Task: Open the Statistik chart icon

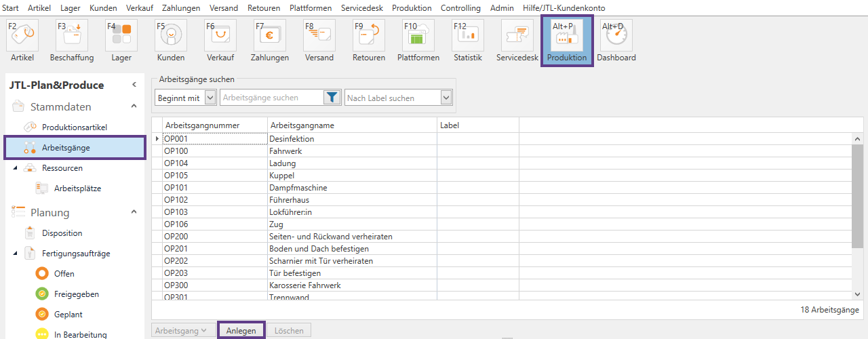Action: (468, 36)
